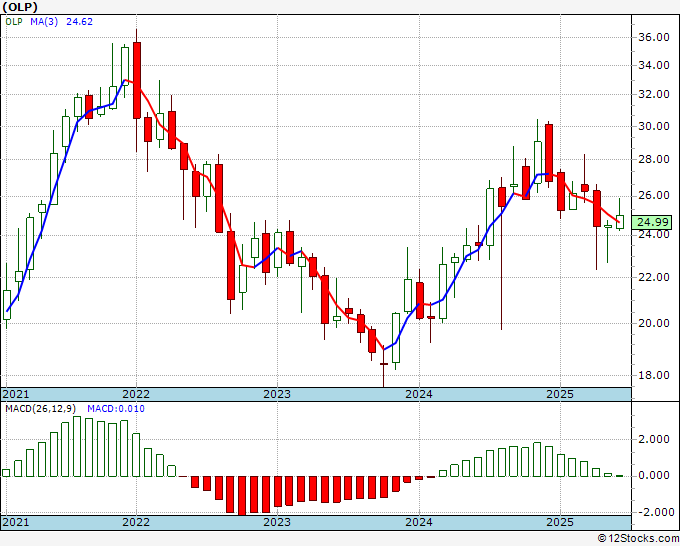
Task: Click 2022 on the price chart timeline
Action: tap(136, 394)
